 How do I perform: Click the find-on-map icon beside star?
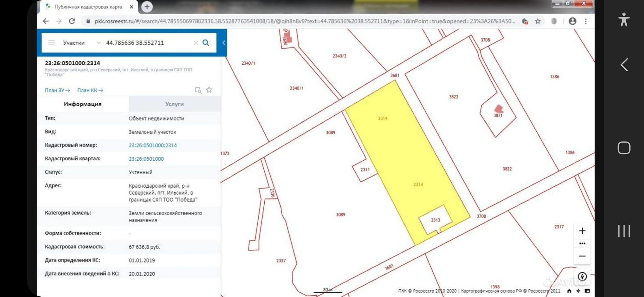(x=198, y=90)
